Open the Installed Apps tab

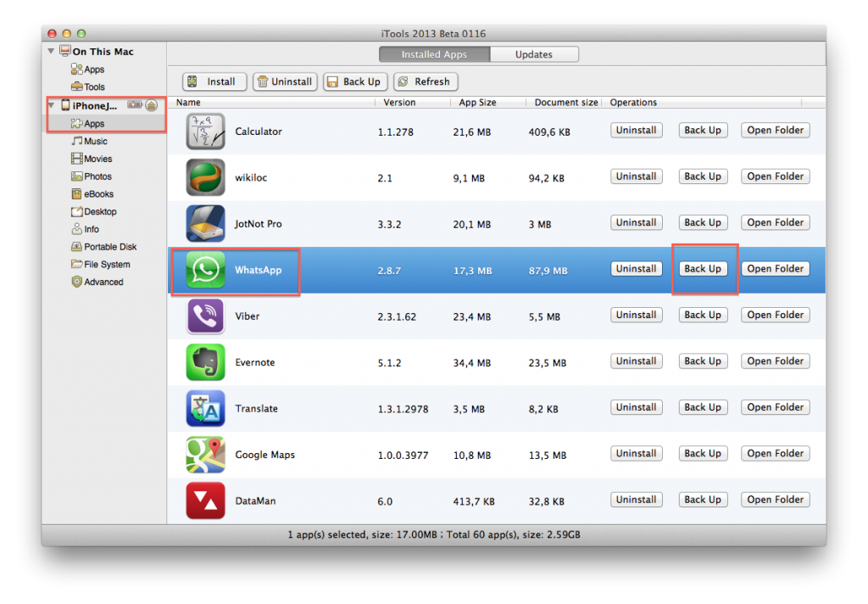pyautogui.click(x=433, y=54)
